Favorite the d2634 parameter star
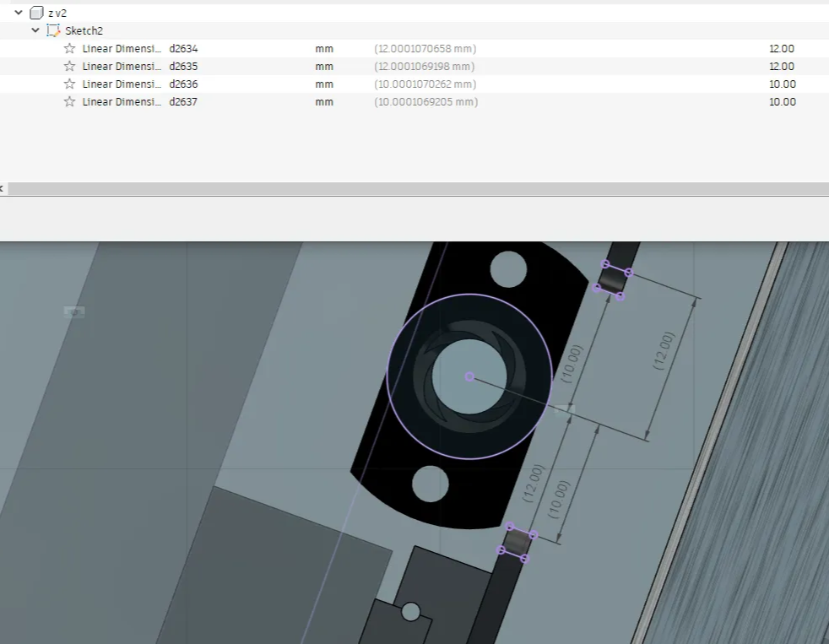The height and width of the screenshot is (644, 829). [69, 49]
